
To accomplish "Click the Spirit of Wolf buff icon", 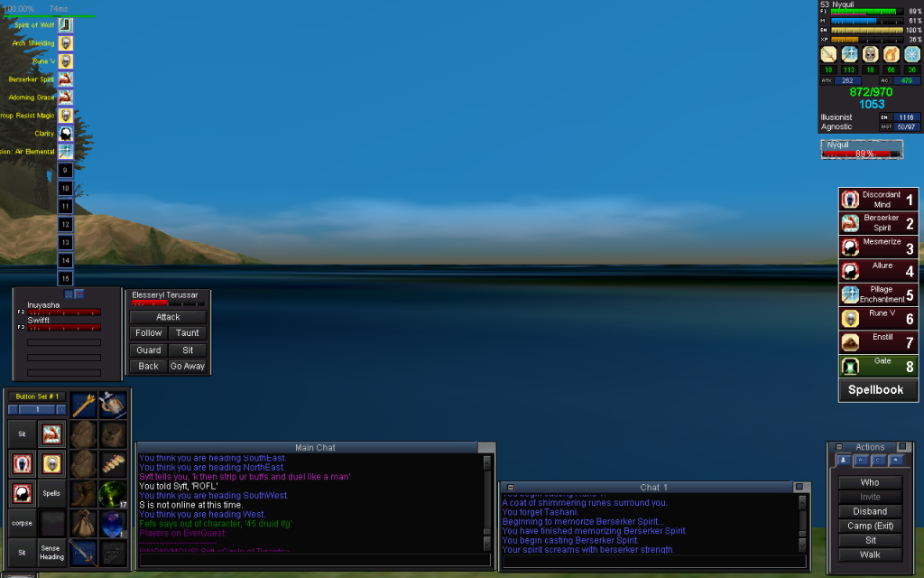I will point(66,24).
